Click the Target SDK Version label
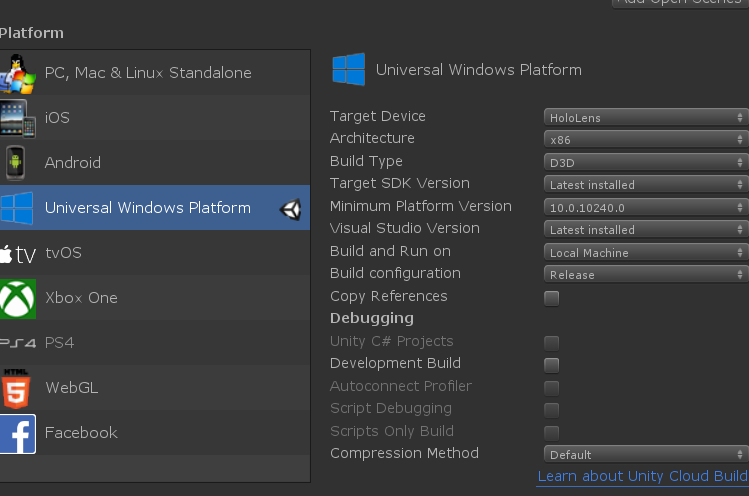749x496 pixels. (400, 183)
